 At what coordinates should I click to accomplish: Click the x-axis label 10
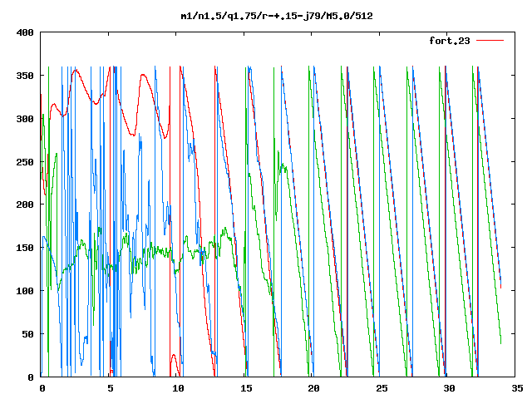(178, 388)
